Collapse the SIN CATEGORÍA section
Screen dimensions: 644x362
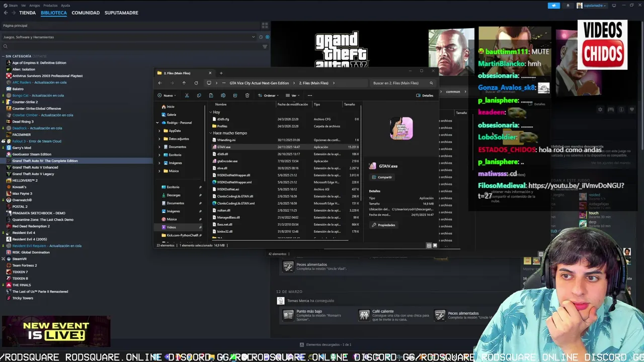point(3,56)
